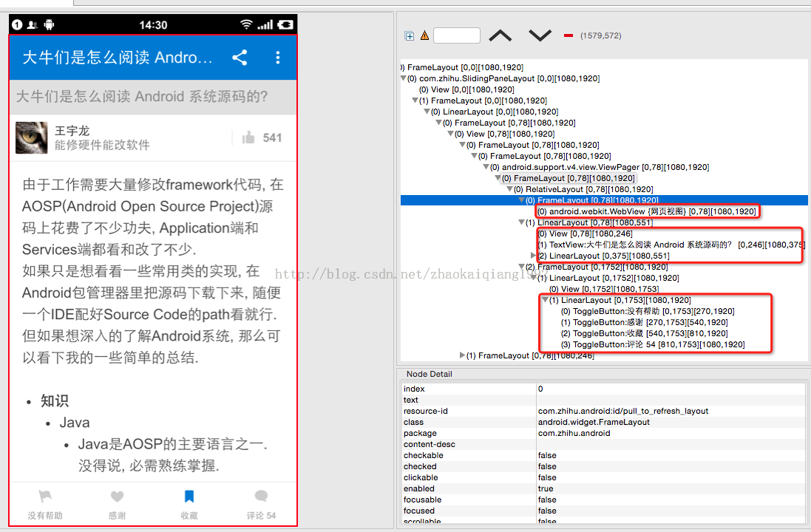Tap the 收藏 bookmark toggle button
The width and height of the screenshot is (811, 532).
click(x=189, y=505)
